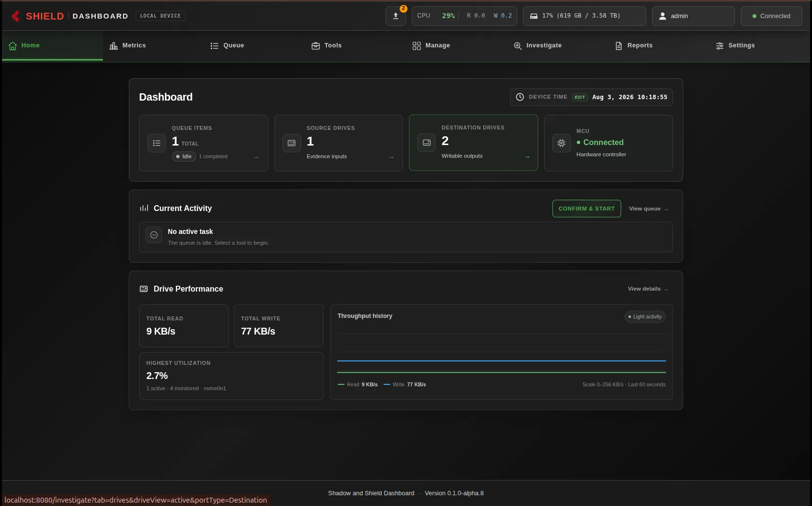
Task: Click the MCU Connected status text
Action: coord(600,142)
